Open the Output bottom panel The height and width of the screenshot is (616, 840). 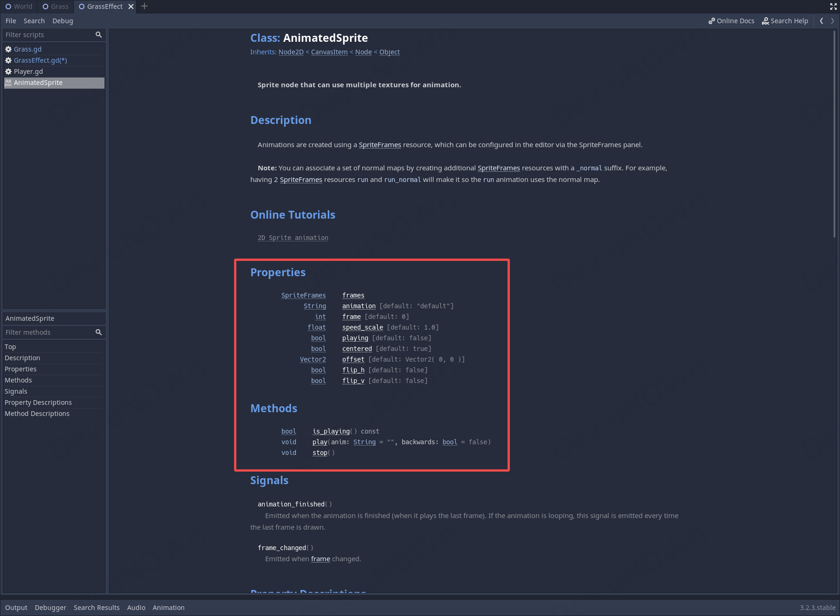point(16,608)
